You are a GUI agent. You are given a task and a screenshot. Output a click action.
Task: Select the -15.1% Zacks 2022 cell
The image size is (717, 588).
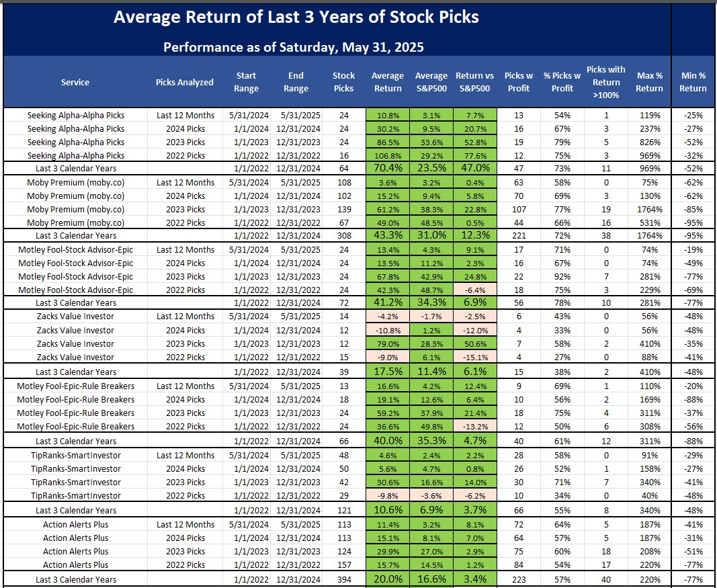(475, 357)
